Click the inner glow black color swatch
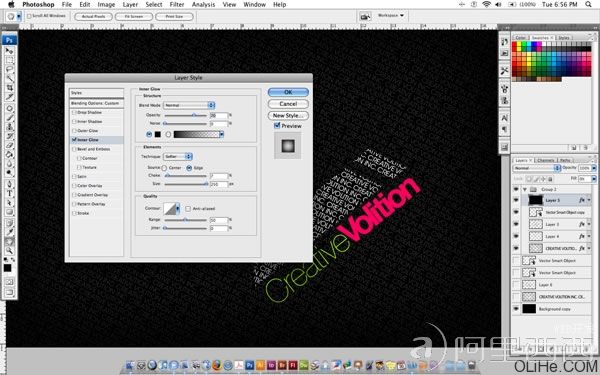The image size is (600, 375). pos(158,134)
